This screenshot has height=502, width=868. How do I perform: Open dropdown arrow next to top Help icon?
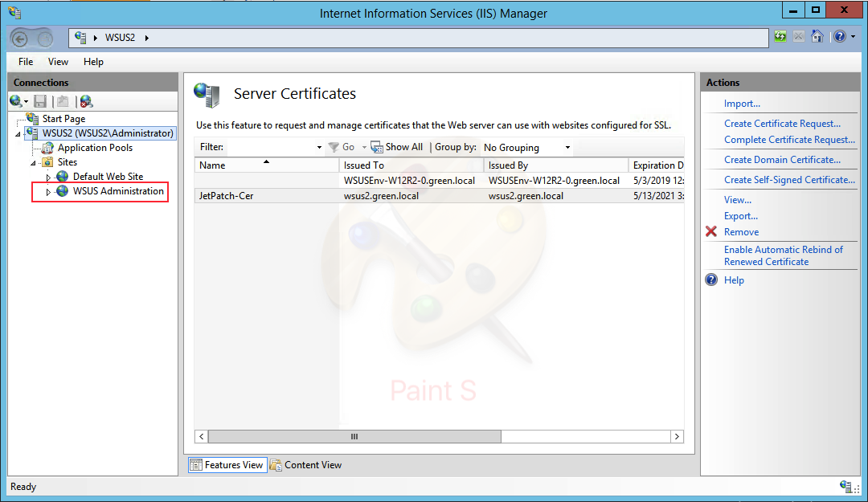853,37
